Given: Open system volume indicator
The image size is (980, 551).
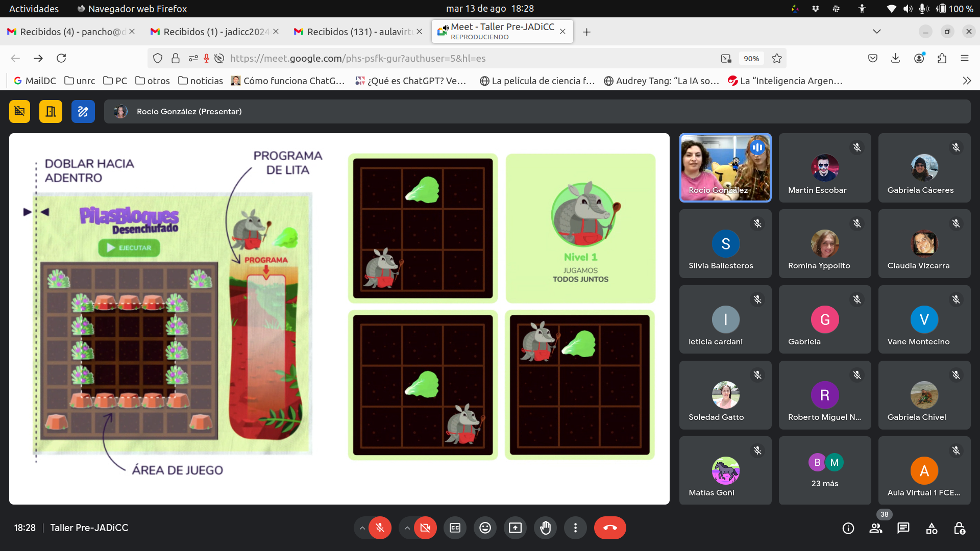Looking at the screenshot, I should [x=908, y=9].
